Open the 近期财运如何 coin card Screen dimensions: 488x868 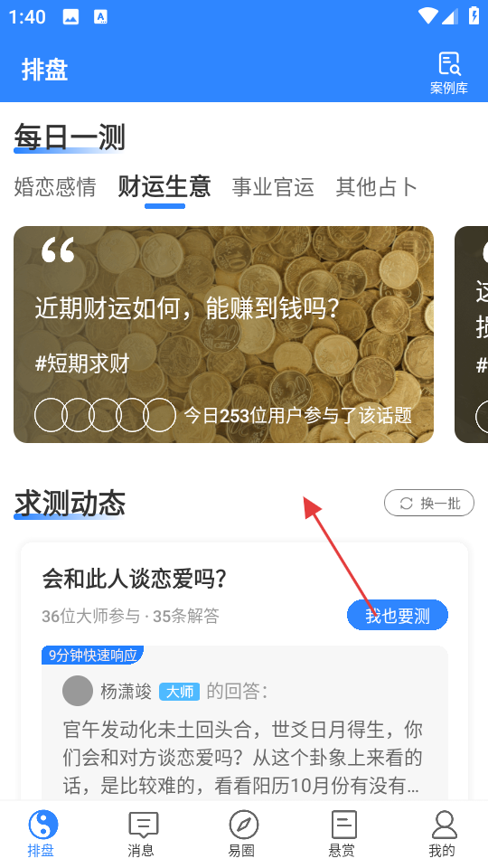(x=223, y=335)
